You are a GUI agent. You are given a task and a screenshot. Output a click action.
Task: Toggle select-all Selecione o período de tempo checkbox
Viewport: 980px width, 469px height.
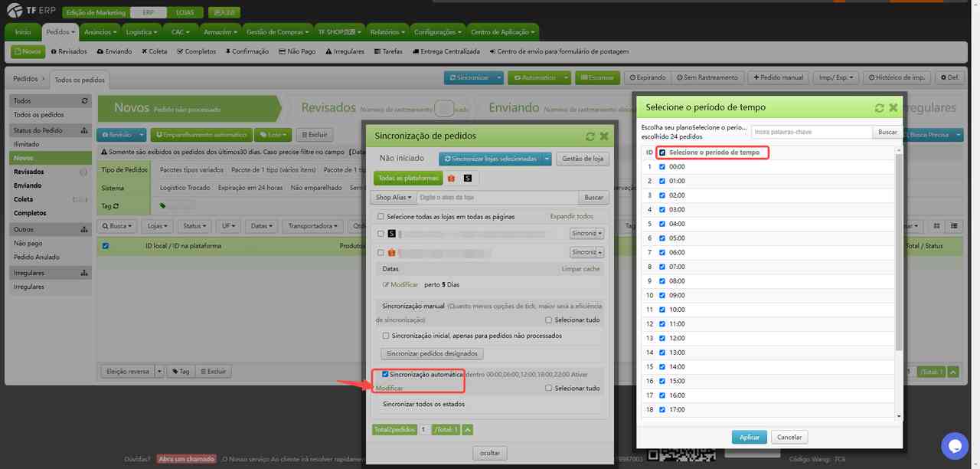pyautogui.click(x=662, y=153)
